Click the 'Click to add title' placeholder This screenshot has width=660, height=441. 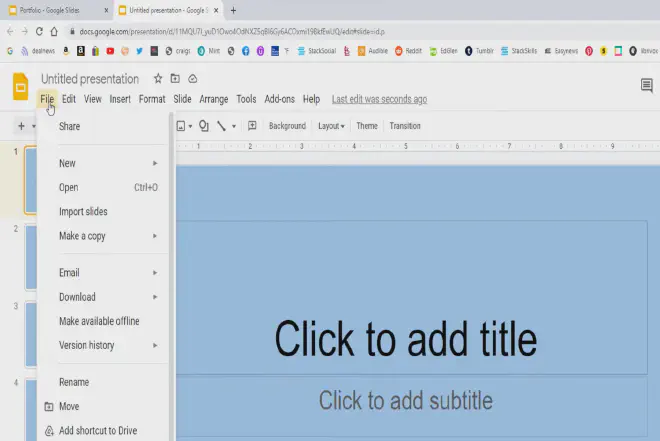(x=406, y=339)
